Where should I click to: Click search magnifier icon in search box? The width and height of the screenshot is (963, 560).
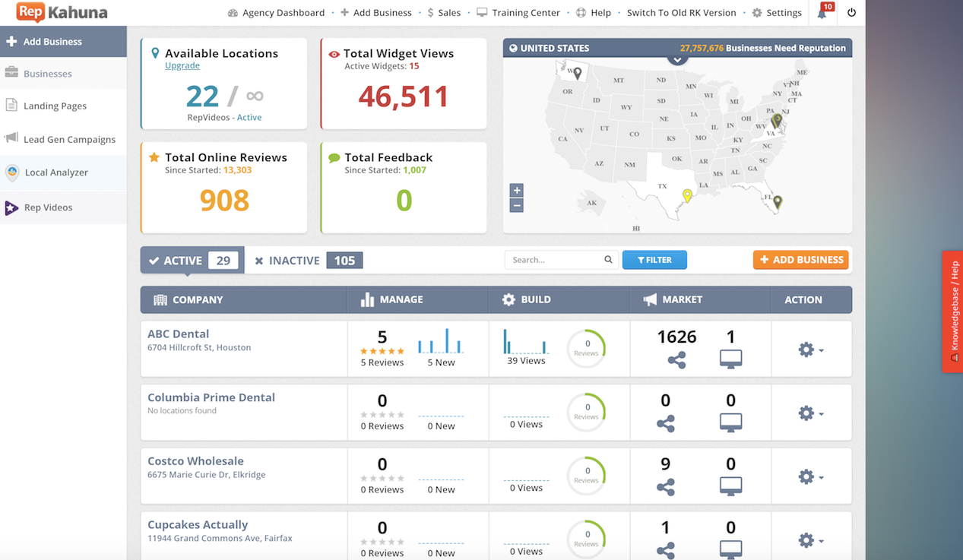point(608,260)
